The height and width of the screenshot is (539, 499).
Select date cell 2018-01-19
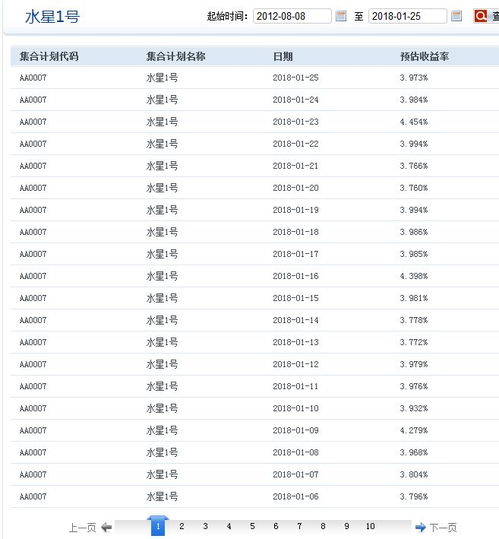[296, 210]
